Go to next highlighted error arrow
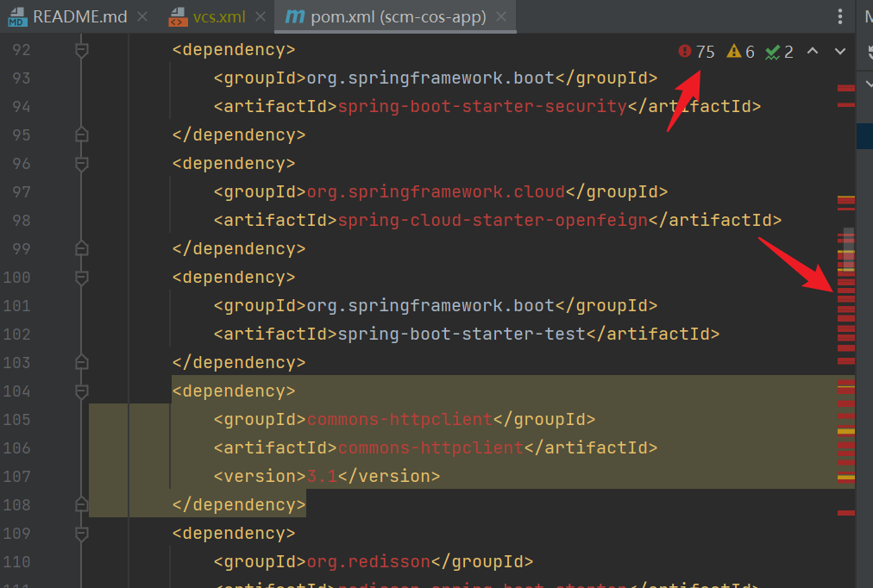The image size is (873, 588). point(840,52)
